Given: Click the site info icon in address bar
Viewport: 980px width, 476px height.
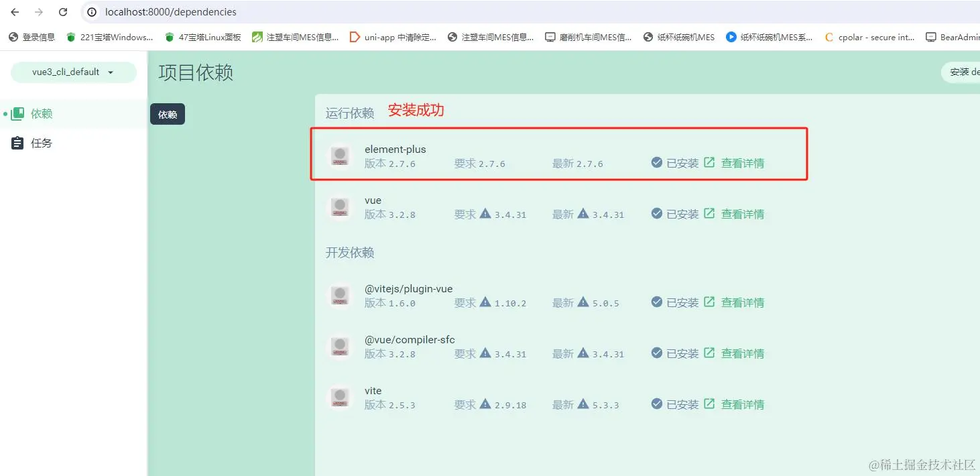Looking at the screenshot, I should tap(93, 12).
